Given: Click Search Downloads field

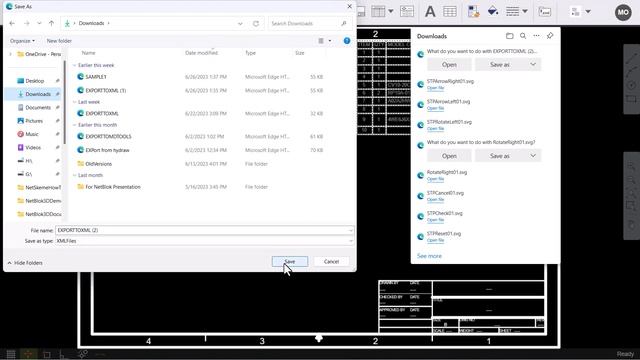Looking at the screenshot, I should tap(309, 23).
